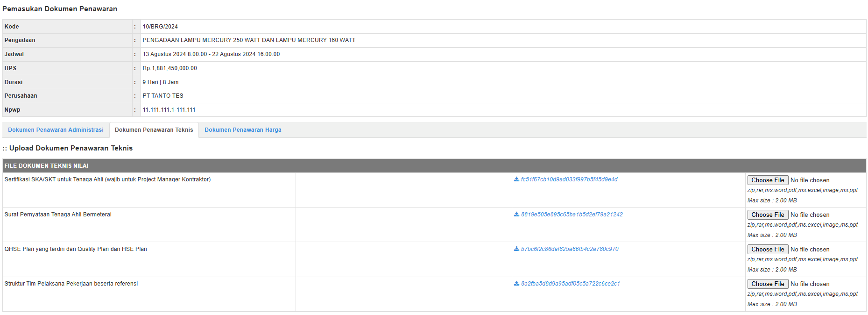The image size is (868, 315).
Task: Click the Kode value 10/BRG/2024
Action: pos(160,27)
